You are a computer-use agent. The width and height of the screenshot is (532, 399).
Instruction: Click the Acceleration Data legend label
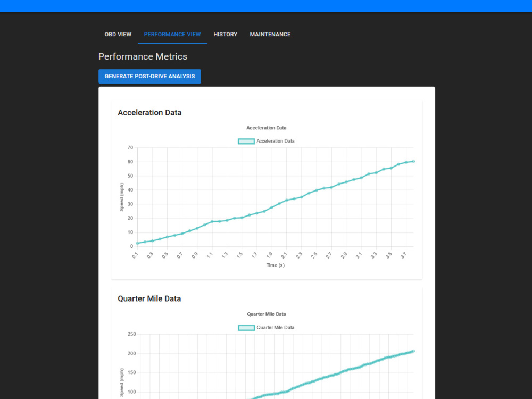pos(276,141)
